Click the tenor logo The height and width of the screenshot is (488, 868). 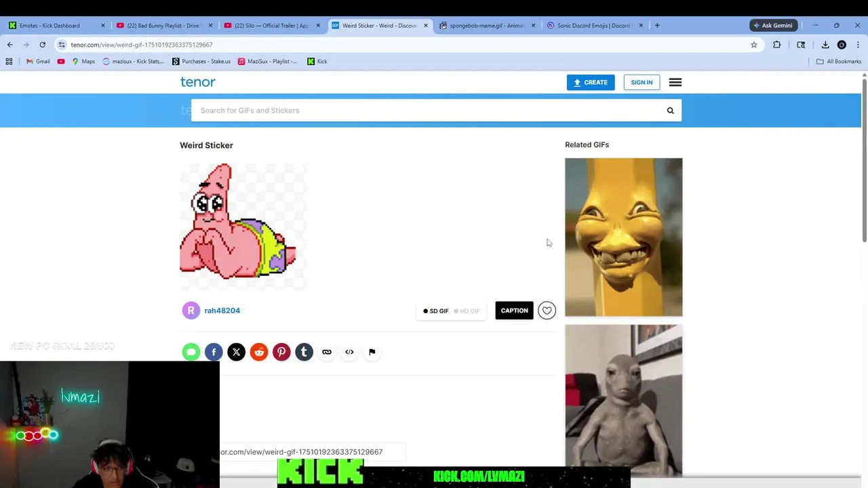coord(197,82)
